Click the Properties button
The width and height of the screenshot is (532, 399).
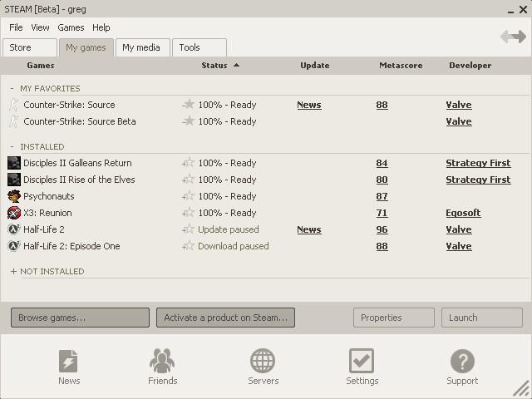click(393, 318)
